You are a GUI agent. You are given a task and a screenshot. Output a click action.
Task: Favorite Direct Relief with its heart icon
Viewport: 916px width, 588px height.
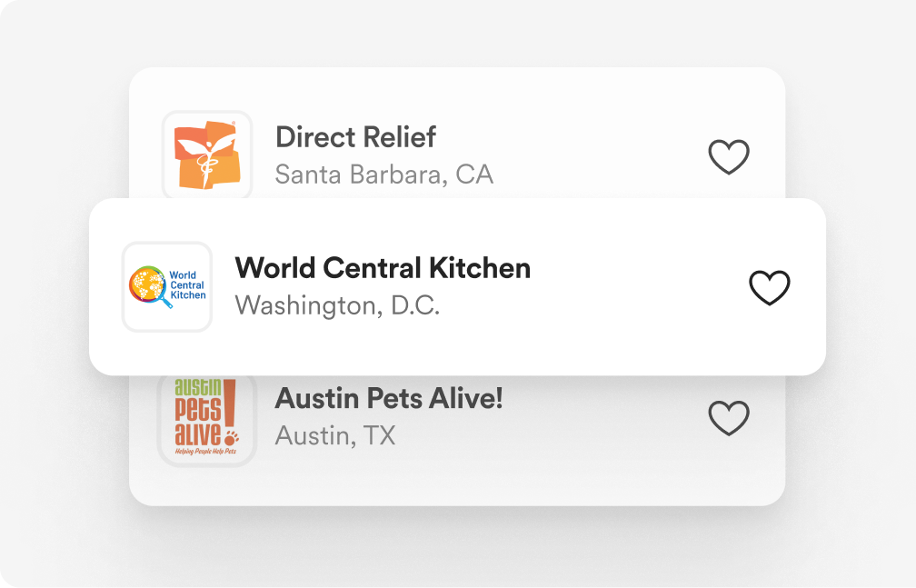(729, 157)
